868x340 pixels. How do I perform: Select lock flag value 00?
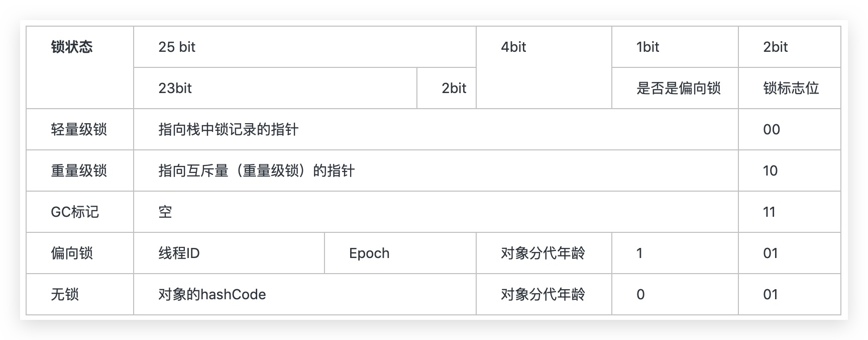coord(772,130)
